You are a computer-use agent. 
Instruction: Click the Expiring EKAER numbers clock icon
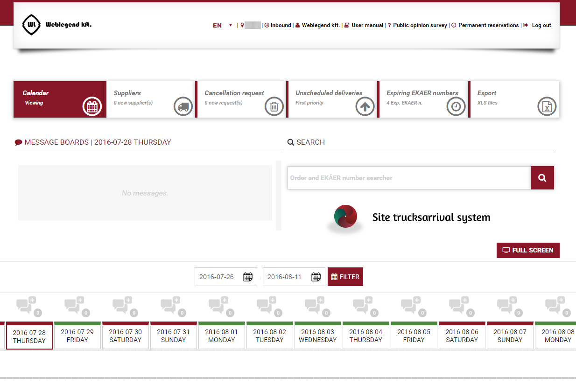tap(456, 106)
